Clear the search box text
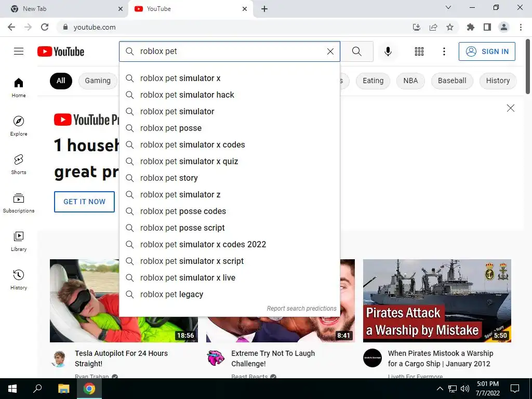The height and width of the screenshot is (399, 532). pyautogui.click(x=330, y=51)
